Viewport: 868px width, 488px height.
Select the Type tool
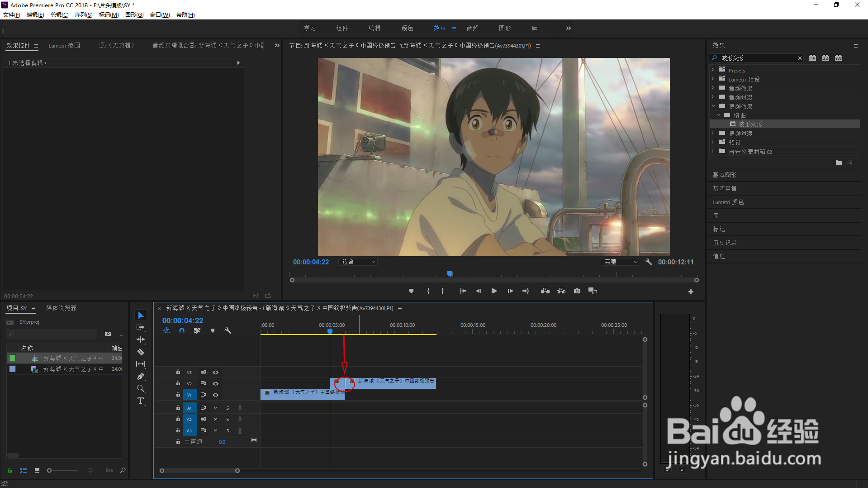pos(141,401)
